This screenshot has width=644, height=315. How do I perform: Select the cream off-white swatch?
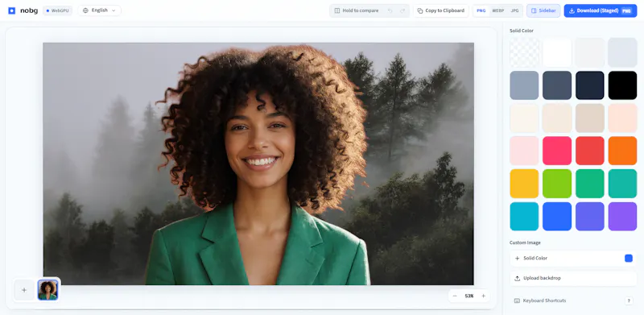pos(524,118)
